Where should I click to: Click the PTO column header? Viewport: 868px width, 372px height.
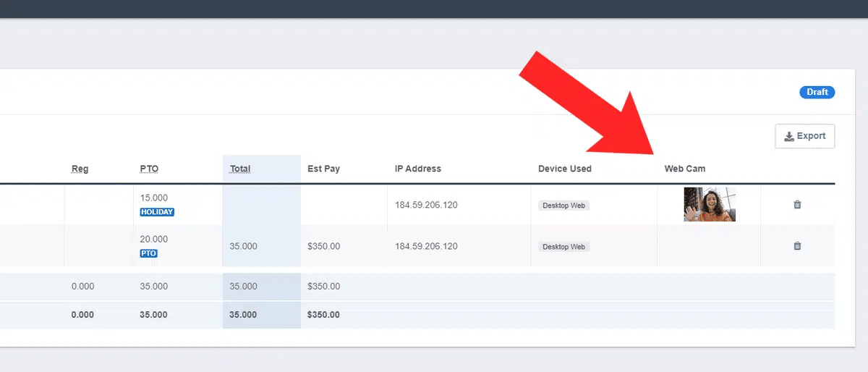tap(149, 169)
